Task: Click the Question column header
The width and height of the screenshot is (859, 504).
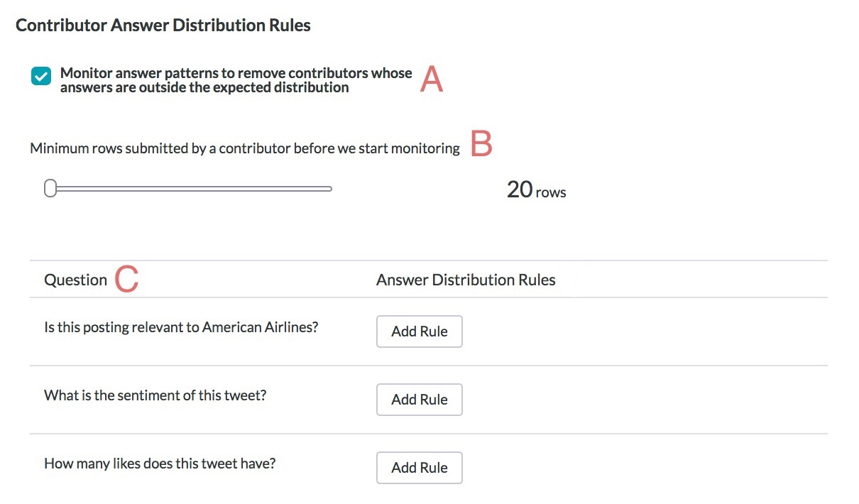Action: tap(75, 280)
